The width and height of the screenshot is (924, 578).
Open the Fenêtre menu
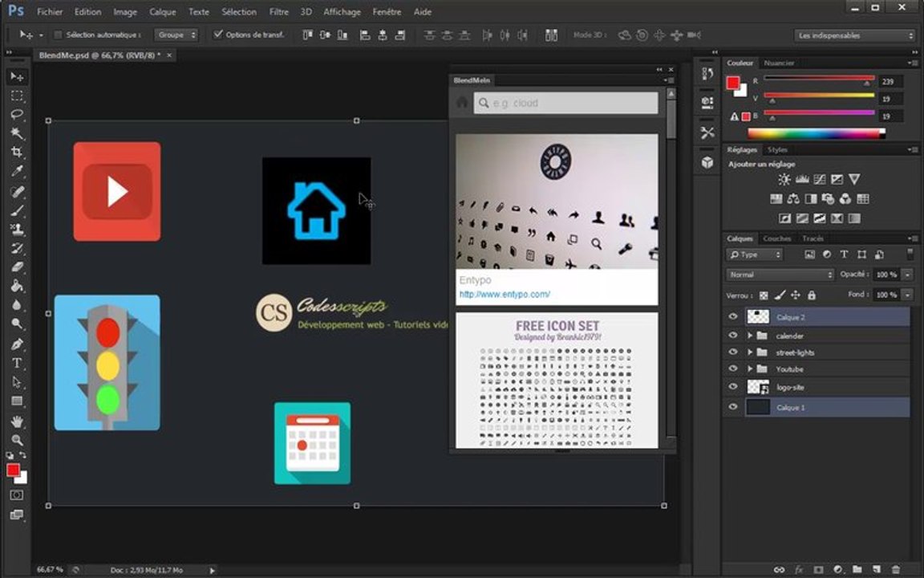[x=387, y=12]
